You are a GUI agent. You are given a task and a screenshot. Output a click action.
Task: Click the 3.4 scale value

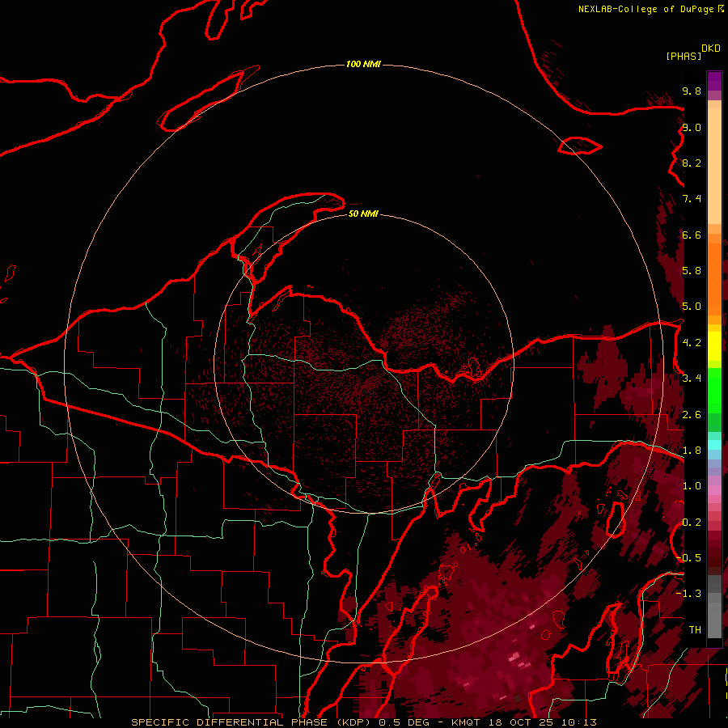click(x=692, y=379)
